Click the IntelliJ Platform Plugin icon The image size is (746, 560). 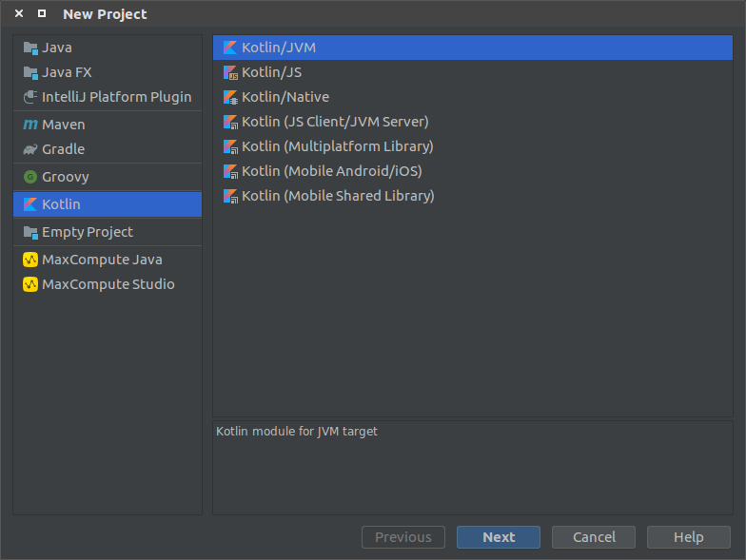(x=30, y=97)
